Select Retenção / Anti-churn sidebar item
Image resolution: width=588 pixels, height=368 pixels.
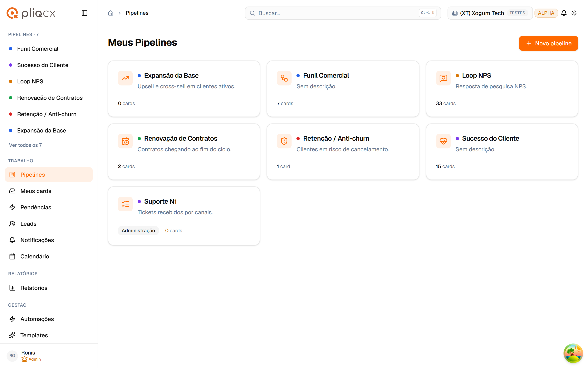click(49, 114)
